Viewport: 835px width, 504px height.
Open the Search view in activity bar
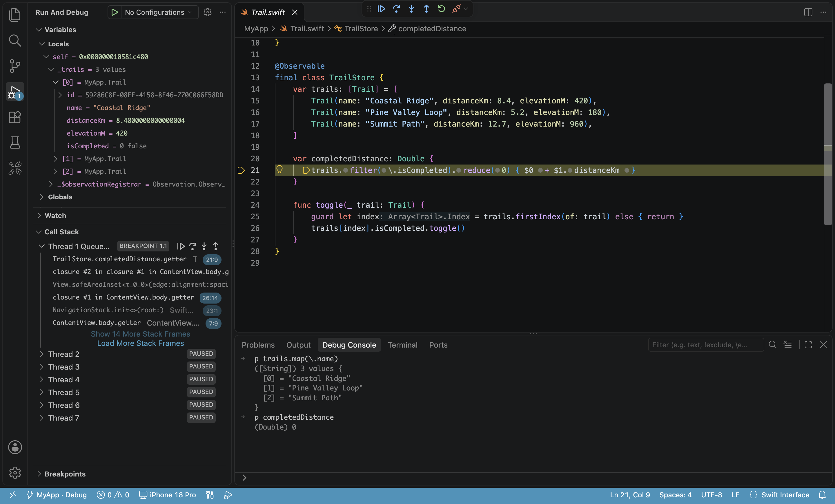pyautogui.click(x=14, y=40)
